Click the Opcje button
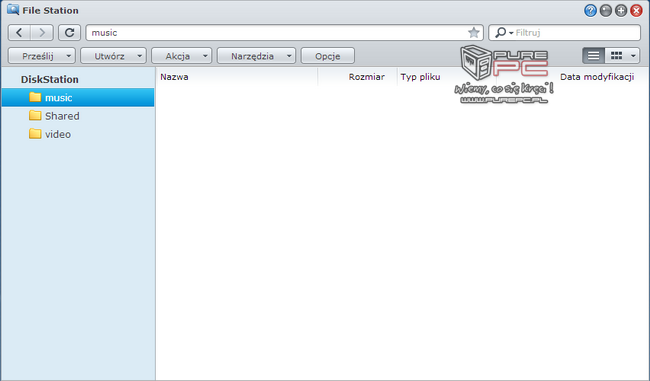This screenshot has height=381, width=650. (x=327, y=56)
